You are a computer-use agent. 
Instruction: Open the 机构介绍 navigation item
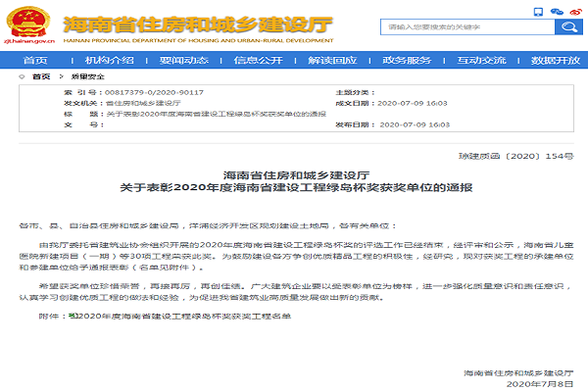coord(110,60)
